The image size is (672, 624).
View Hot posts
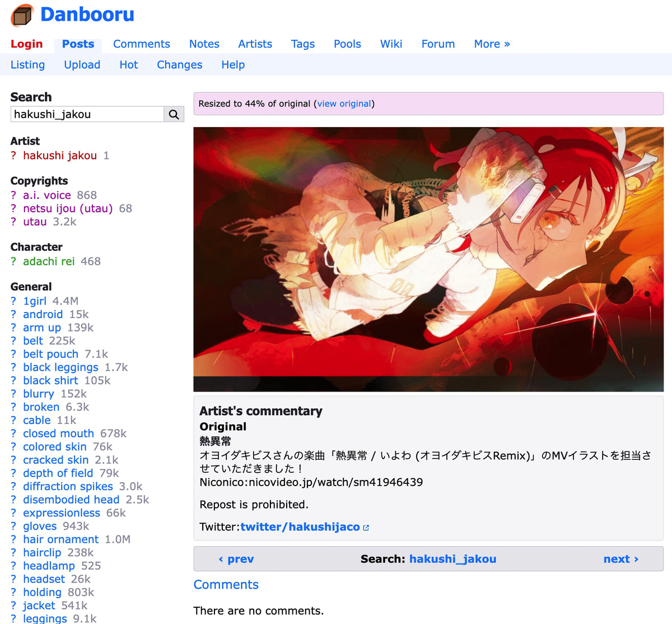(x=129, y=65)
